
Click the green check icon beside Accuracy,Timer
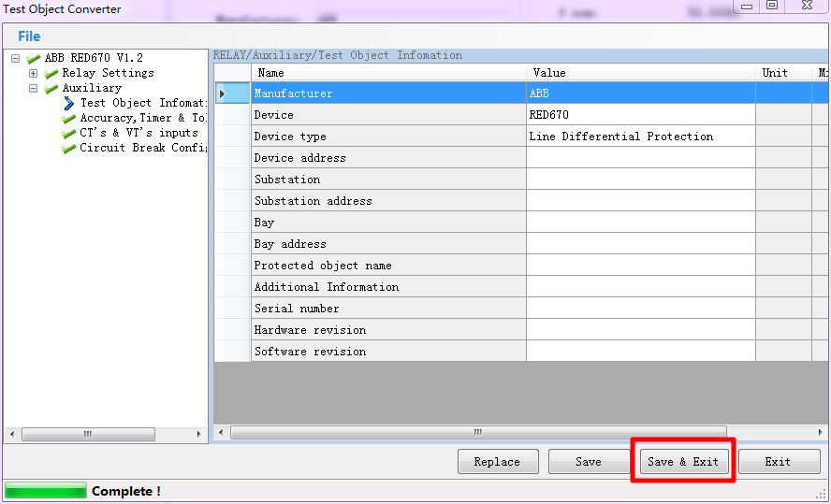69,118
